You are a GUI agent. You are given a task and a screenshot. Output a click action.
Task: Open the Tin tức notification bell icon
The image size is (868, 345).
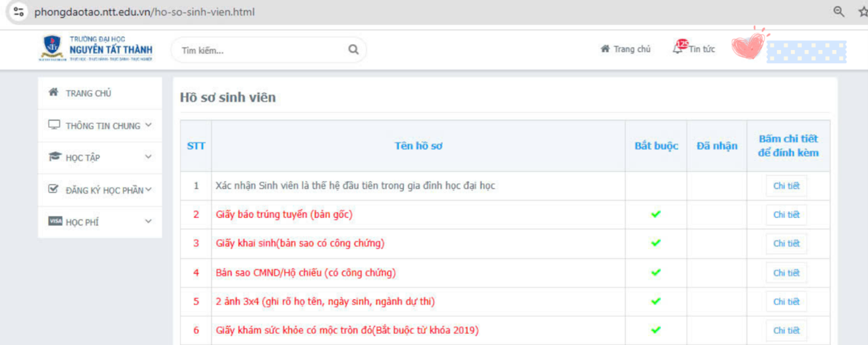tap(678, 48)
